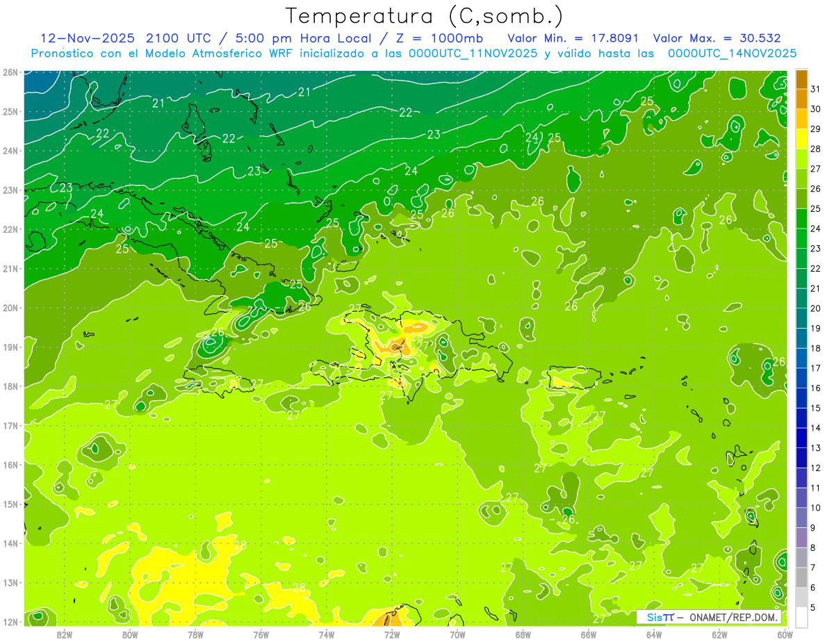
Task: Click the Valor Max. = 30.532 text
Action: pos(717,38)
